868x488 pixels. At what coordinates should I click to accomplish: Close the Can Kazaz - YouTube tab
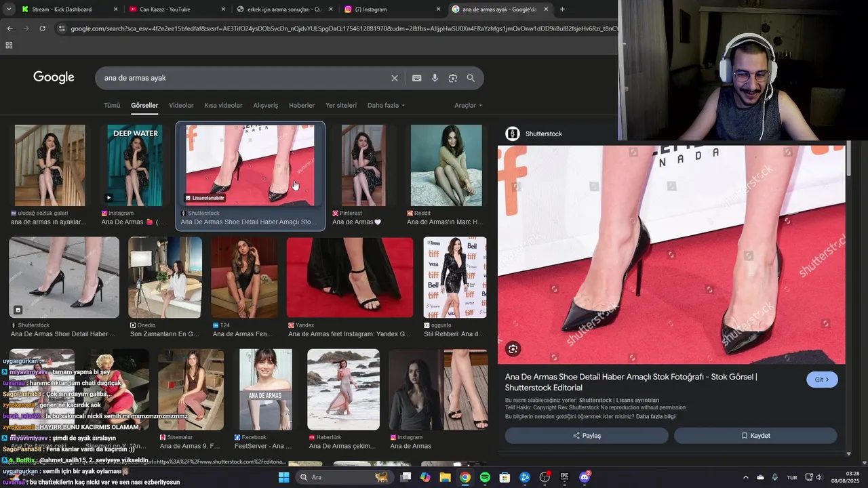tap(222, 9)
